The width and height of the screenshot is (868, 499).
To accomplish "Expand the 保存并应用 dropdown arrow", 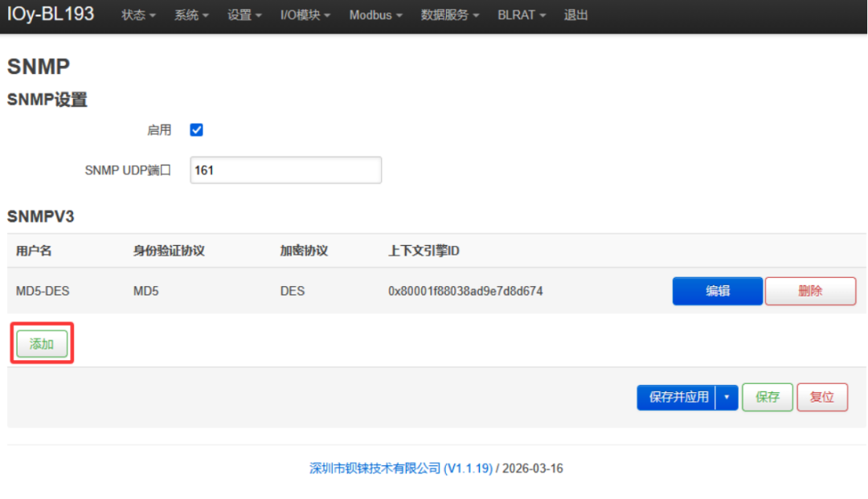I will [x=727, y=397].
